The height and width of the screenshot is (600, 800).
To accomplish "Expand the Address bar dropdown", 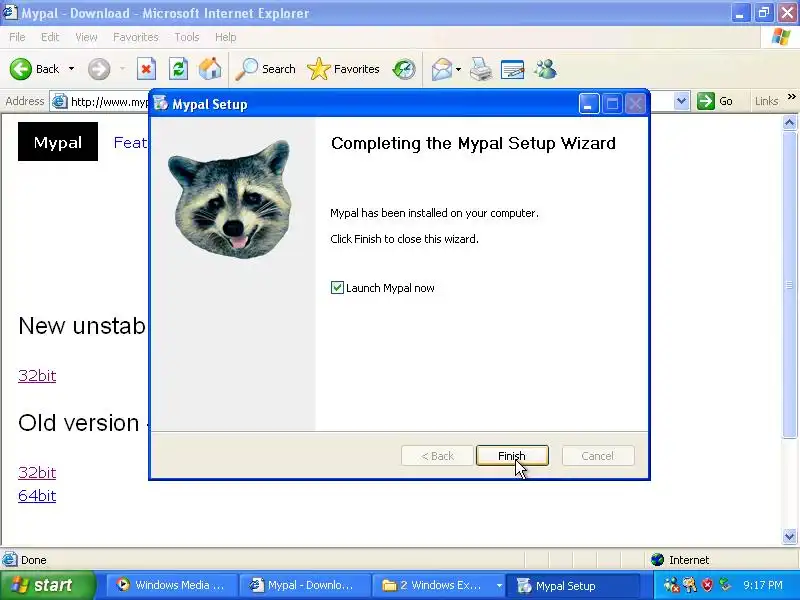I will (682, 101).
